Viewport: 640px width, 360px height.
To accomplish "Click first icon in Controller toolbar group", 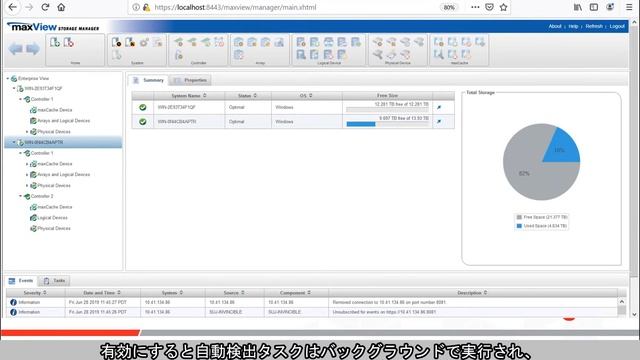I will coord(178,42).
